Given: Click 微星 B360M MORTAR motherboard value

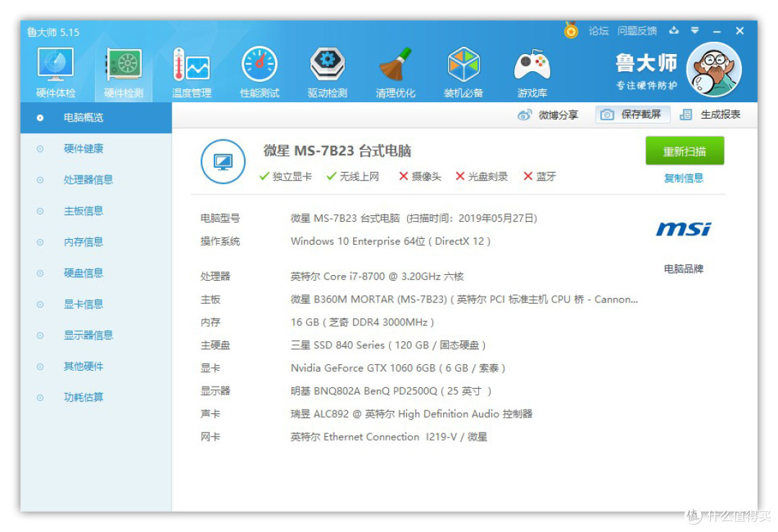Looking at the screenshot, I should click(464, 299).
